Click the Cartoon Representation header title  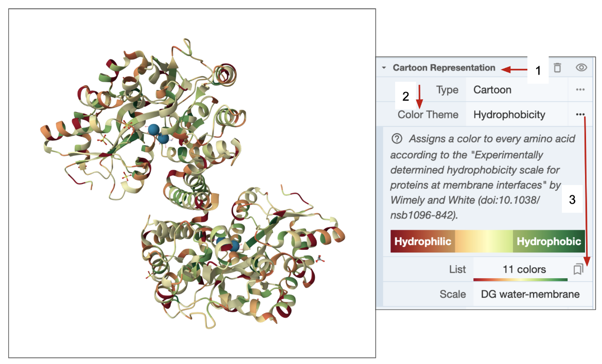[x=444, y=68]
